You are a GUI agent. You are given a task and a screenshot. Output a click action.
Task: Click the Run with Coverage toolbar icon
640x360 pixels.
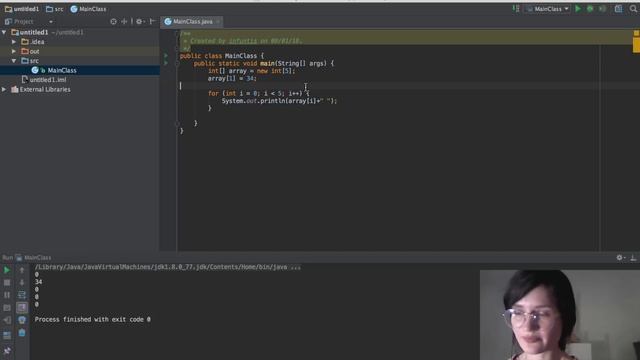pyautogui.click(x=602, y=9)
